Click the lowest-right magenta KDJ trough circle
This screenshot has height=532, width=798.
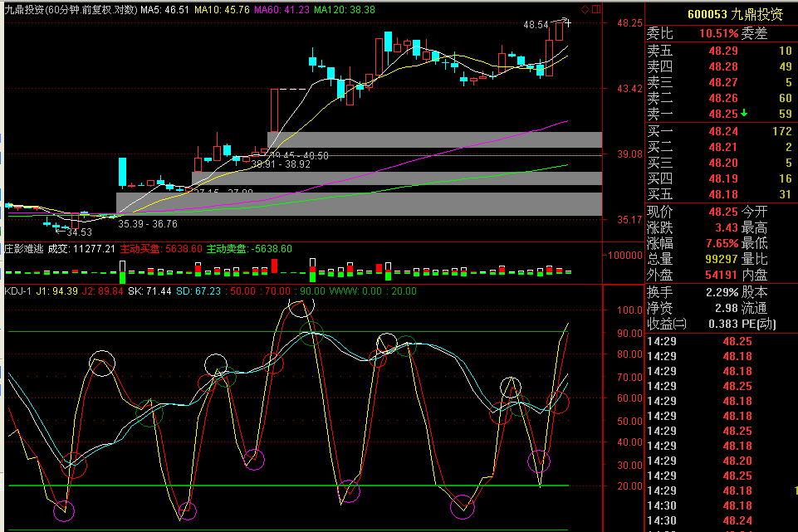(539, 461)
